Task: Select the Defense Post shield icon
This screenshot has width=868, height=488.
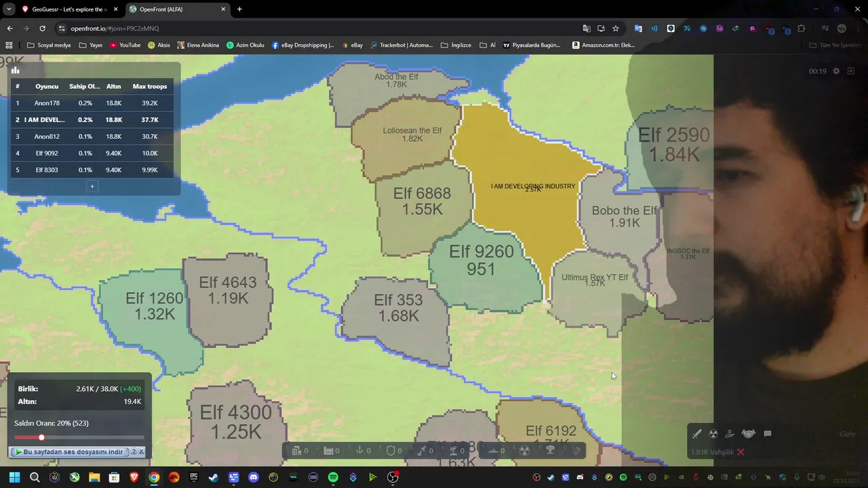Action: click(391, 450)
